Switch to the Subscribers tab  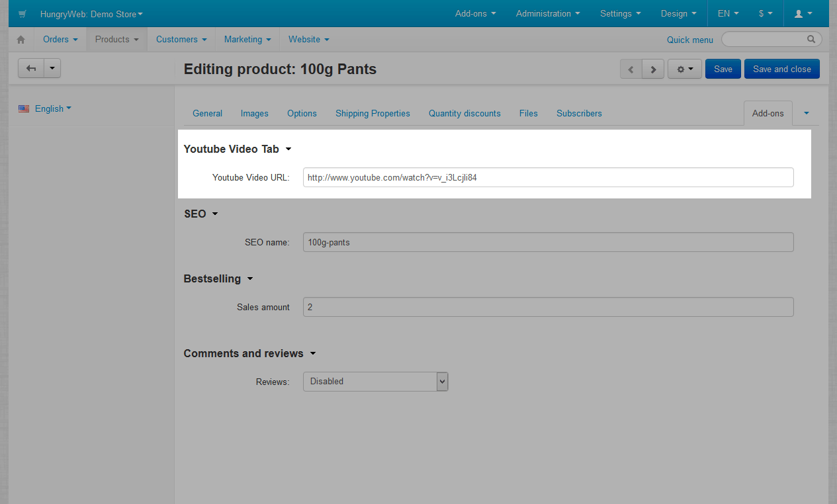pyautogui.click(x=579, y=113)
